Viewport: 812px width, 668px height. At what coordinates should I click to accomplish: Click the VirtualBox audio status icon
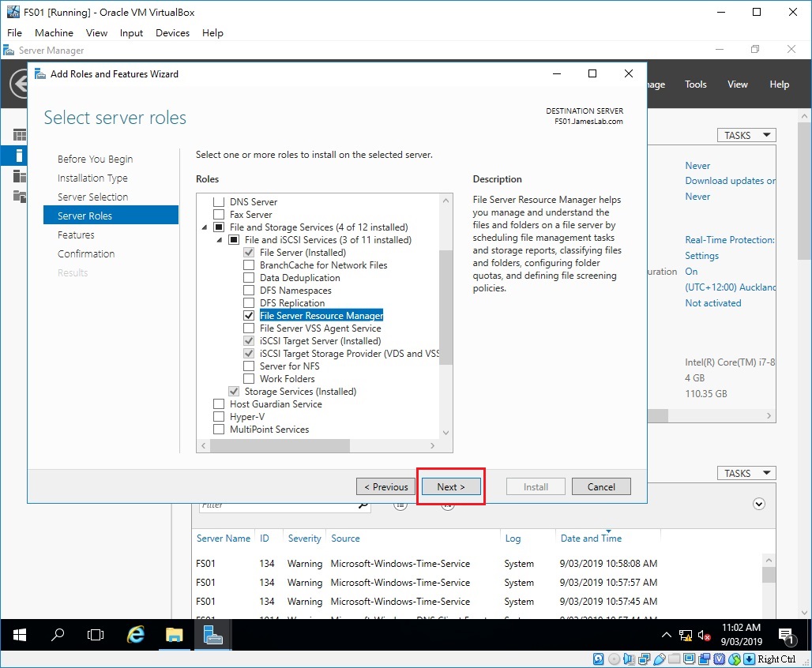tap(630, 659)
